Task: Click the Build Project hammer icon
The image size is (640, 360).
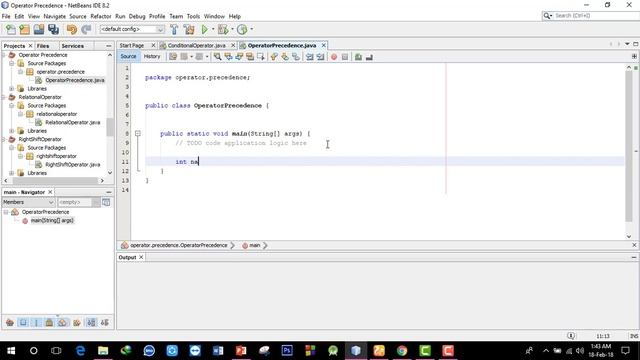Action: pos(174,29)
